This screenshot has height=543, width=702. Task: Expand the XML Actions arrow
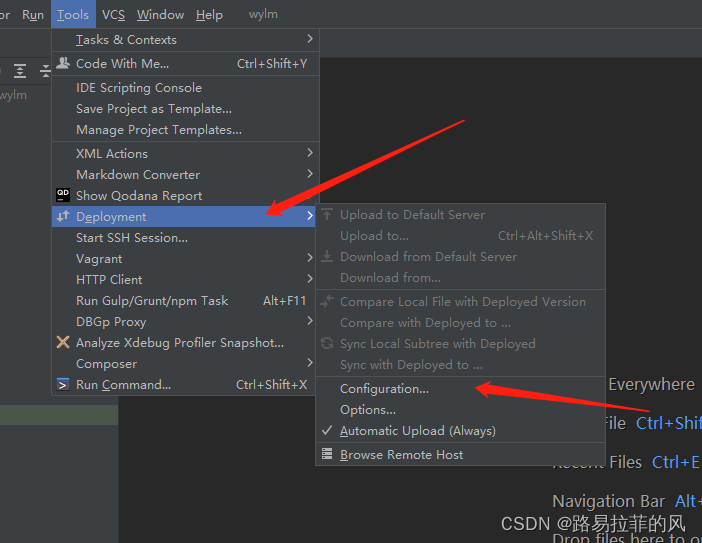[x=310, y=153]
